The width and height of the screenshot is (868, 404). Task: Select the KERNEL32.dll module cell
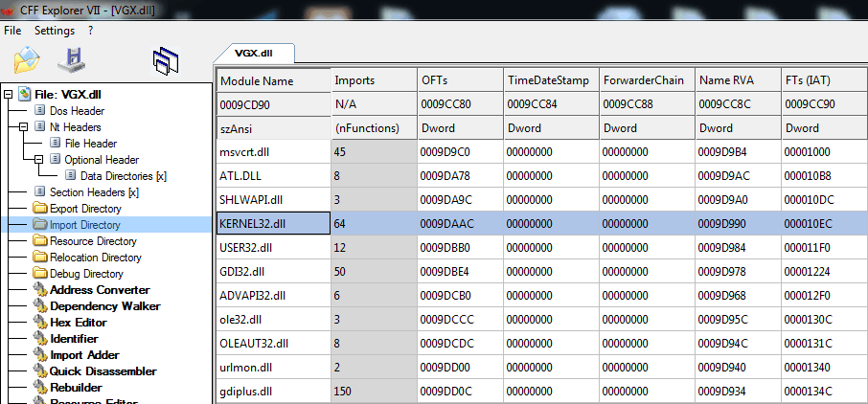pos(273,224)
